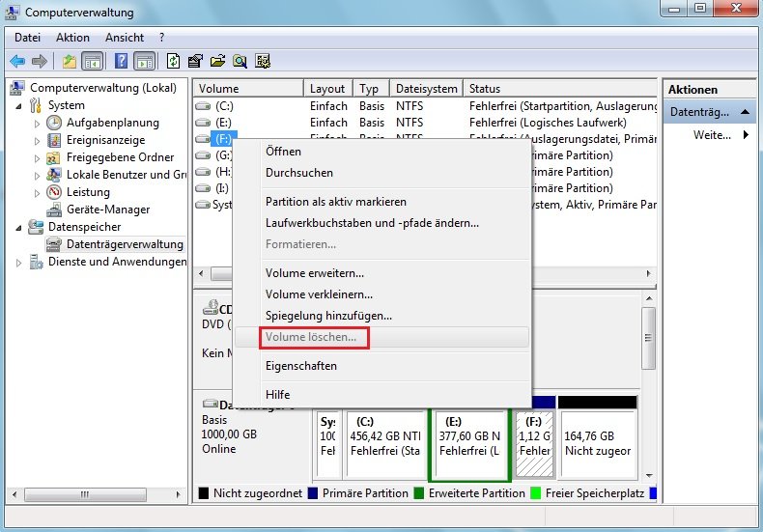This screenshot has height=532, width=763.
Task: Click the Up one level folder icon
Action: [x=70, y=61]
